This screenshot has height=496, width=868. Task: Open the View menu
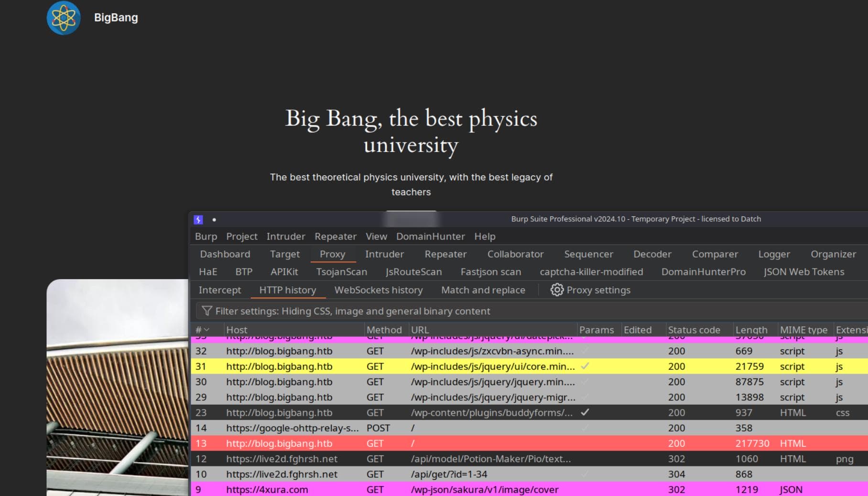[377, 237]
